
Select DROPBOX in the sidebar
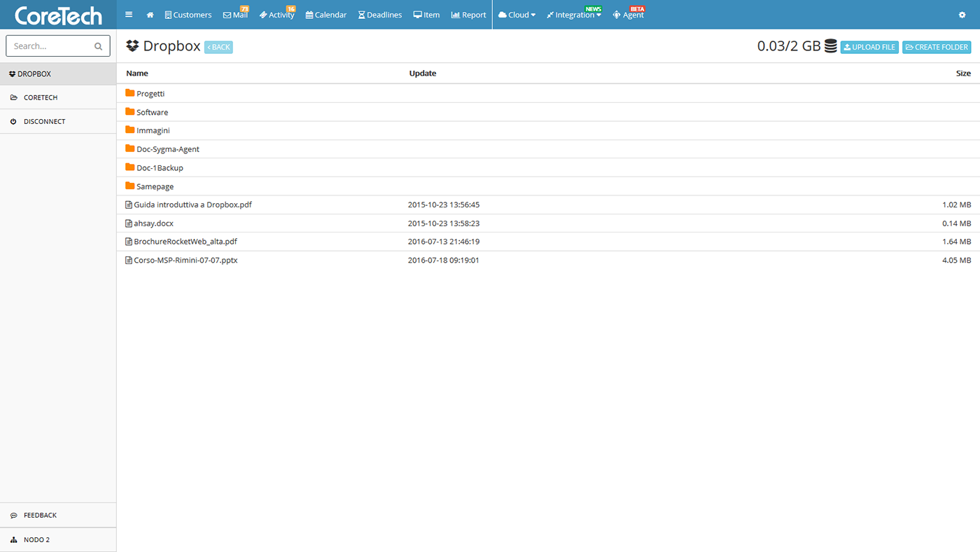coord(58,74)
